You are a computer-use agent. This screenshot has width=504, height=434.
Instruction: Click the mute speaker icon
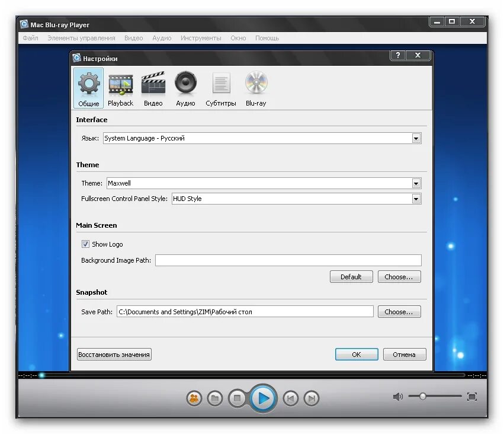[397, 397]
